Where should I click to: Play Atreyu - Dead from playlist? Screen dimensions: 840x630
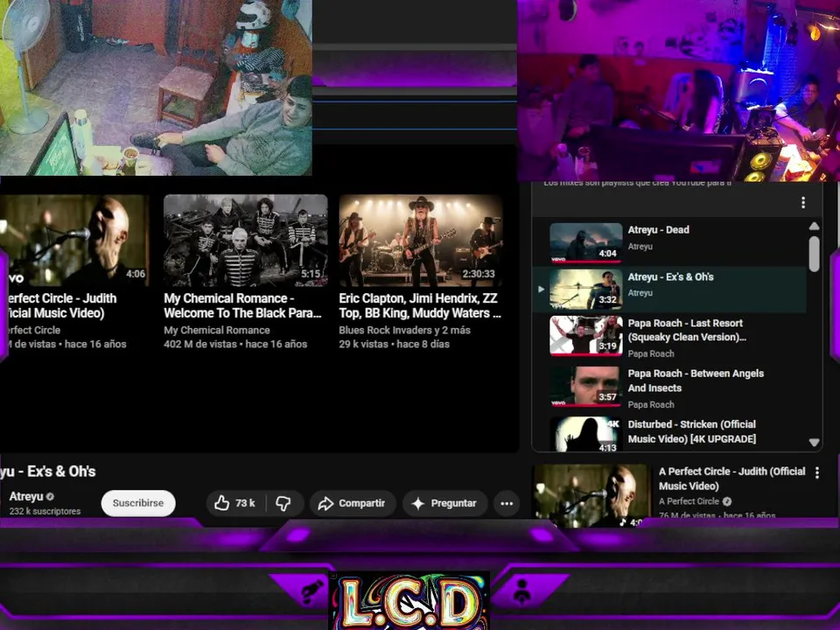(x=669, y=242)
